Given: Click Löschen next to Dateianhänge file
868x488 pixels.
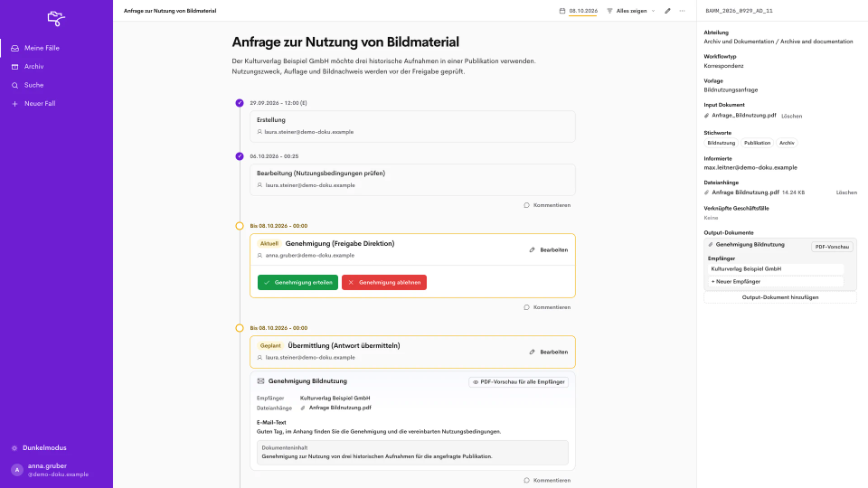Looking at the screenshot, I should coord(846,192).
